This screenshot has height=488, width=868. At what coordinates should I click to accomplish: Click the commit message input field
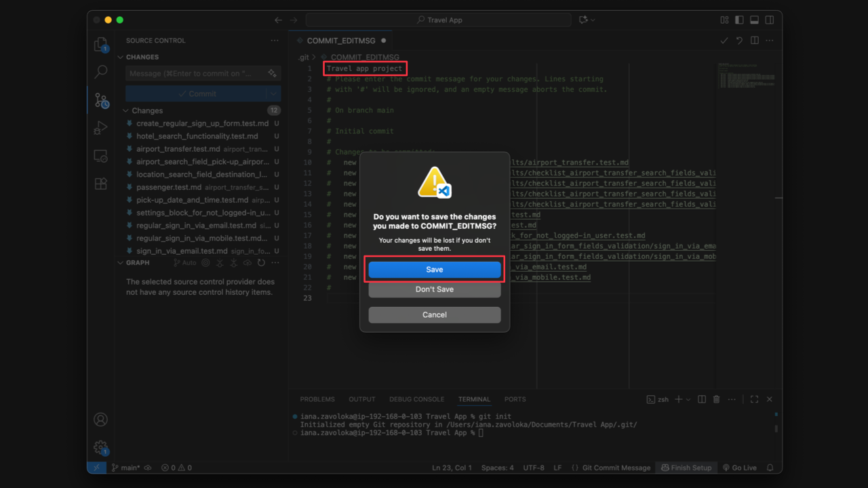coord(197,73)
